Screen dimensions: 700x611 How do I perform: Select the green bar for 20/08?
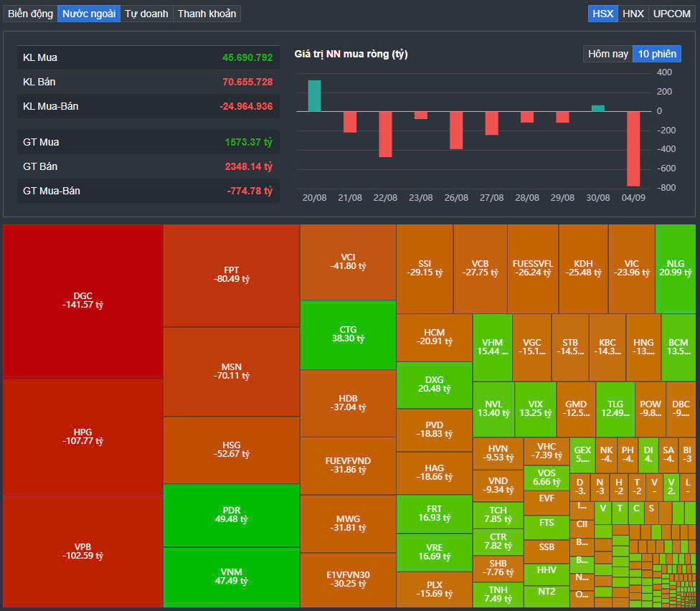pos(314,96)
